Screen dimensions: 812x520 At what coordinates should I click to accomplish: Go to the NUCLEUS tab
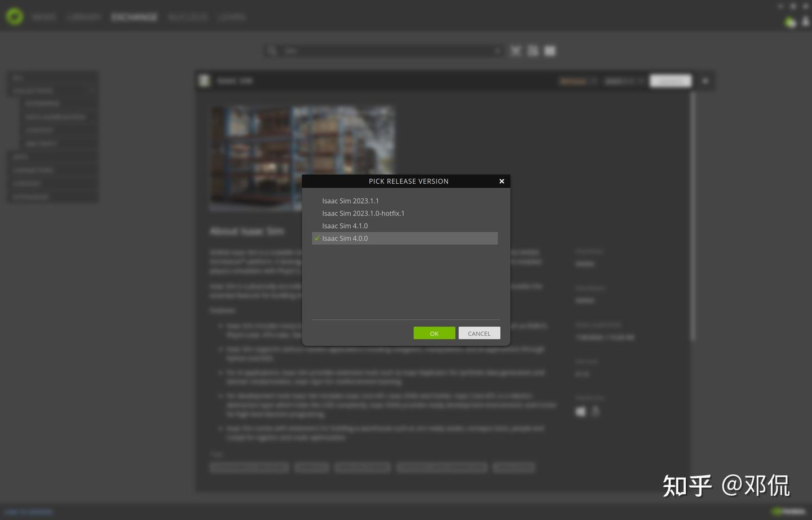click(x=188, y=17)
